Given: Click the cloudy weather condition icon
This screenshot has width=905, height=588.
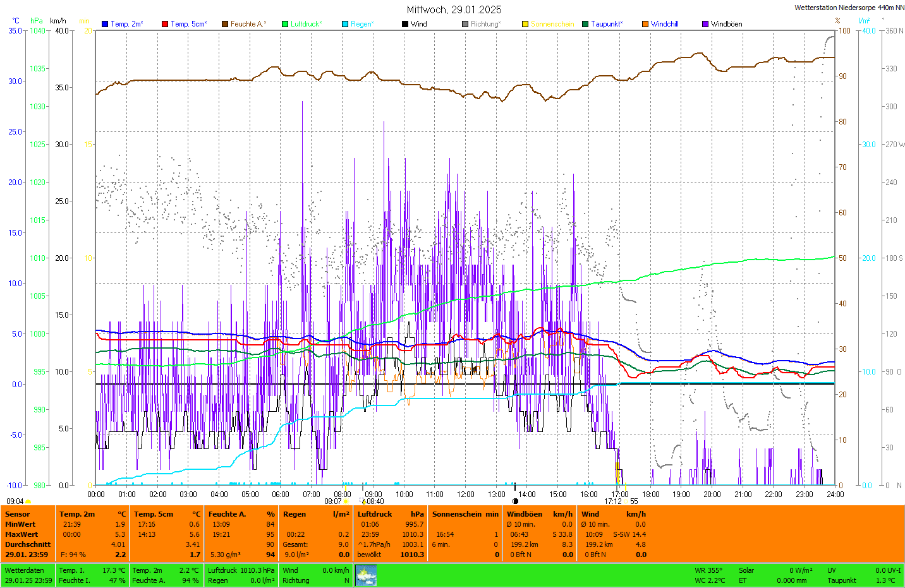Looking at the screenshot, I should tap(366, 575).
